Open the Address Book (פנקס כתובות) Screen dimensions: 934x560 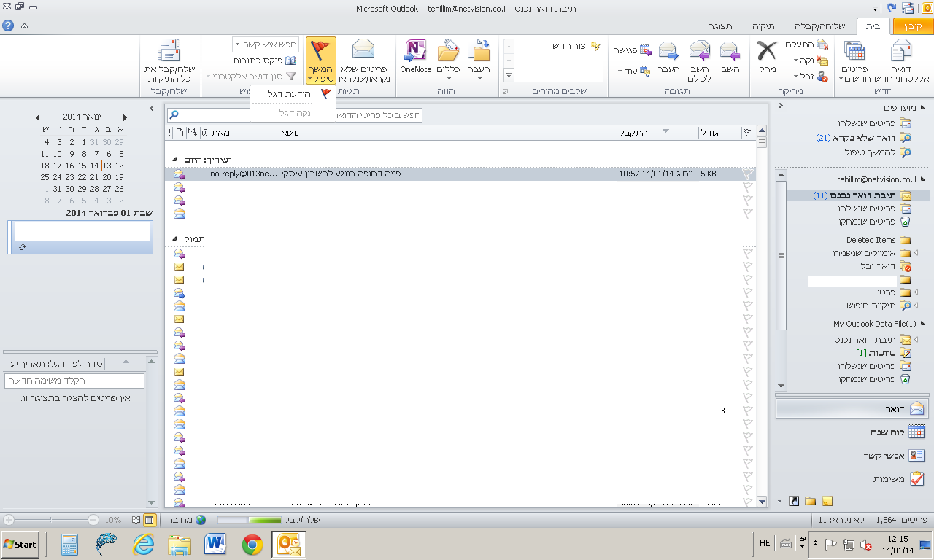point(265,61)
